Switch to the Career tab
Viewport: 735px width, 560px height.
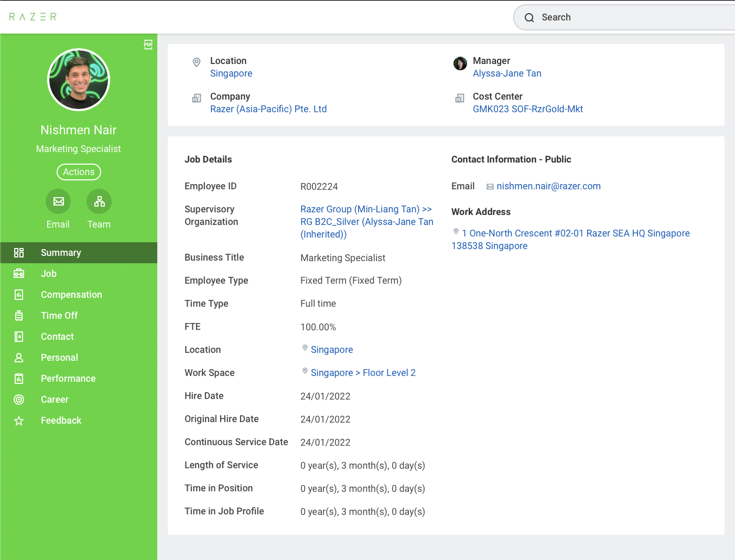pyautogui.click(x=79, y=400)
